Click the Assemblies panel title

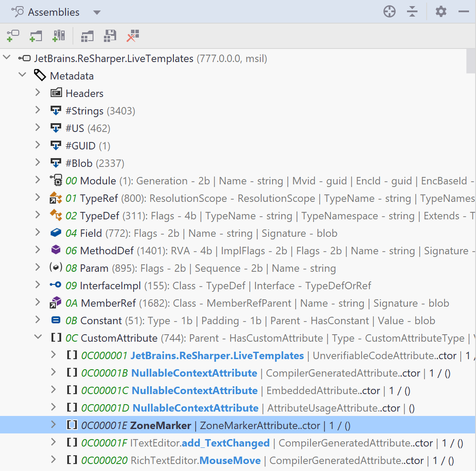[x=54, y=12]
